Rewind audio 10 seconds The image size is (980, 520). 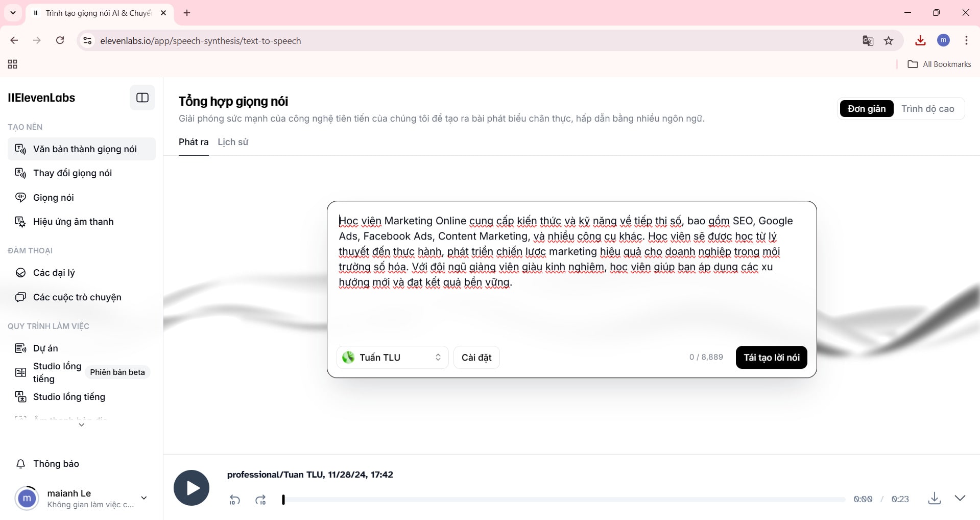[234, 500]
